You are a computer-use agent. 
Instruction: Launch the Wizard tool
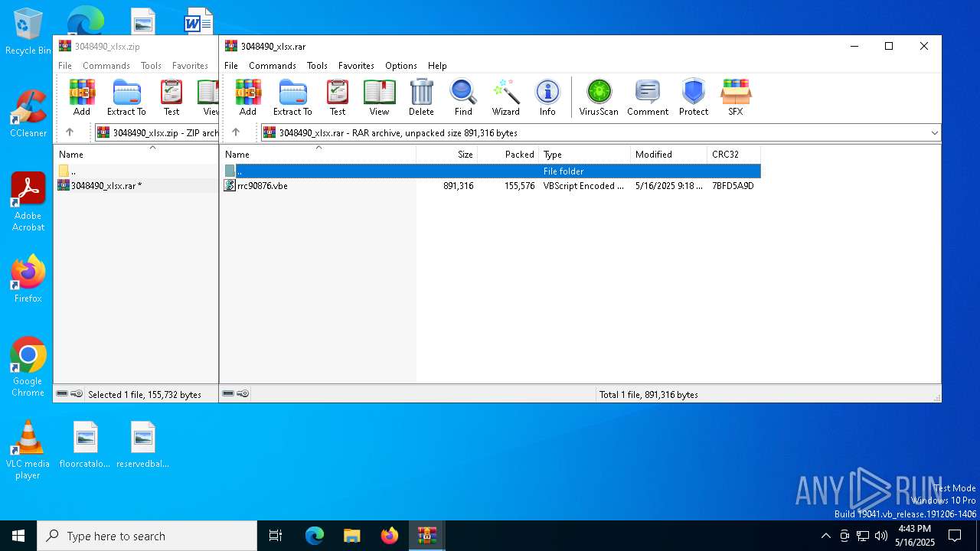click(x=505, y=97)
